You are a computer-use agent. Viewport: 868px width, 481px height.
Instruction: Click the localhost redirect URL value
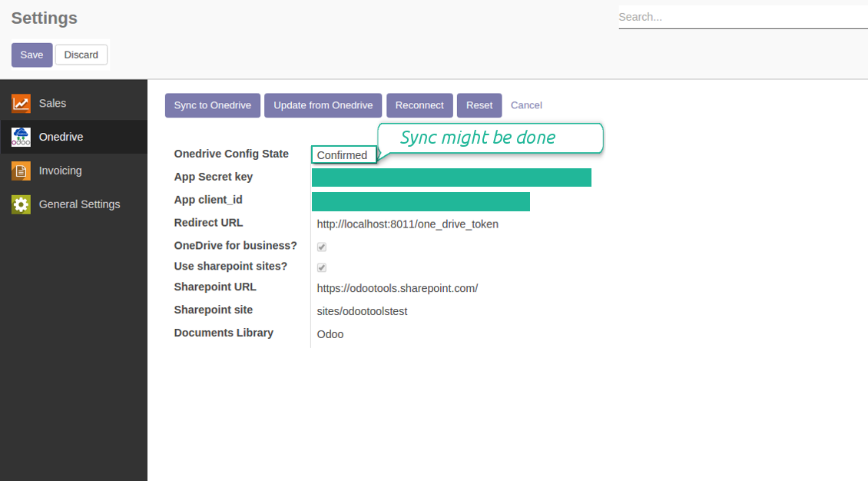pos(407,224)
